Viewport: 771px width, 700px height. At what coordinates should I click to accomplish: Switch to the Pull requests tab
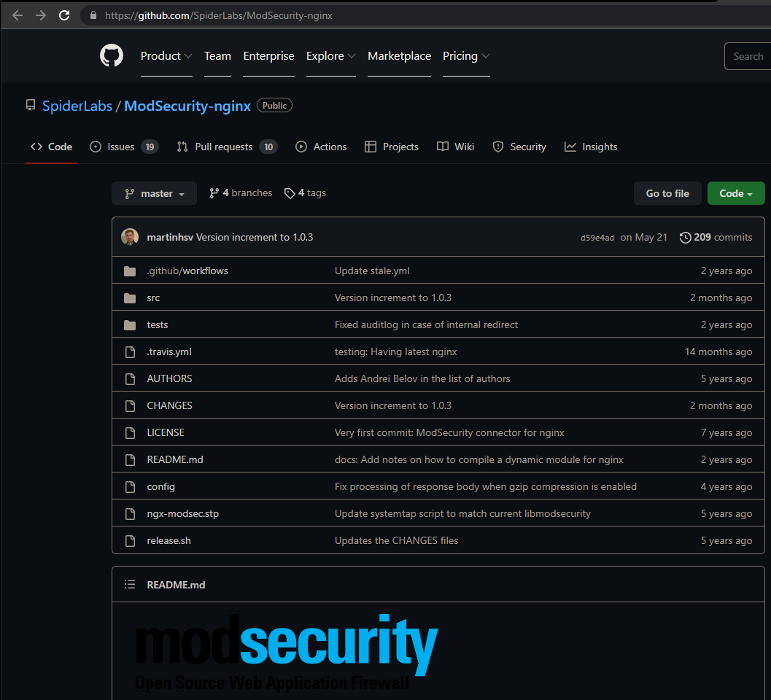point(227,147)
